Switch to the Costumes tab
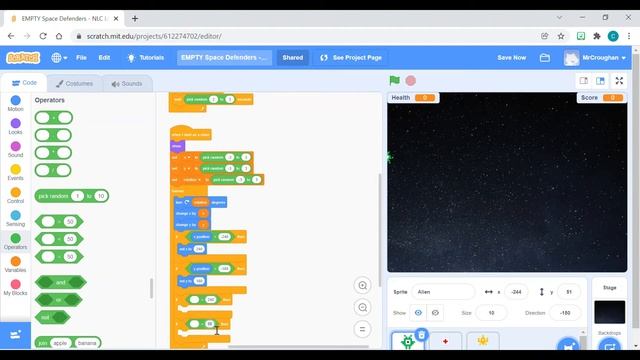Image resolution: width=640 pixels, height=360 pixels. [74, 84]
